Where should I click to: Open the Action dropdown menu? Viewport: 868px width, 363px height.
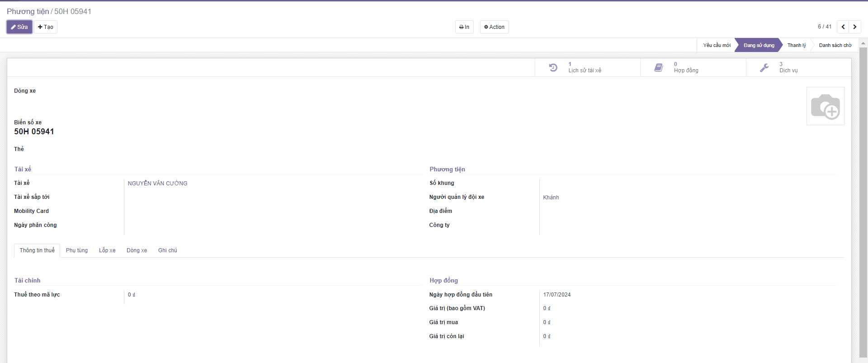(x=494, y=27)
